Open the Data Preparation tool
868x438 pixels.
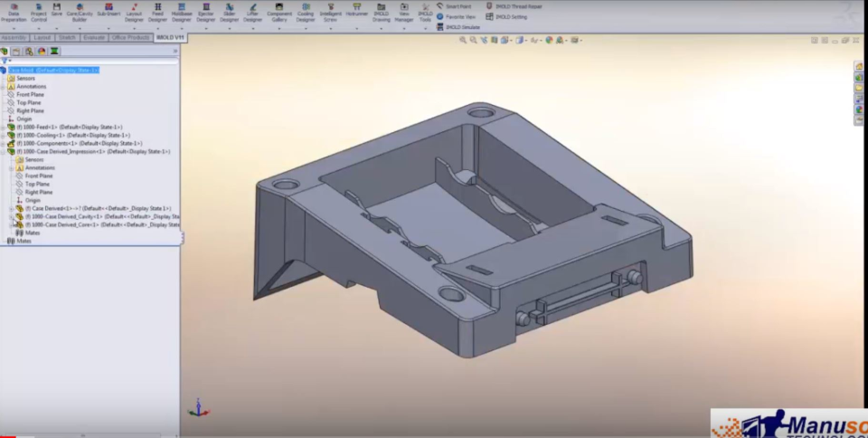[x=14, y=13]
